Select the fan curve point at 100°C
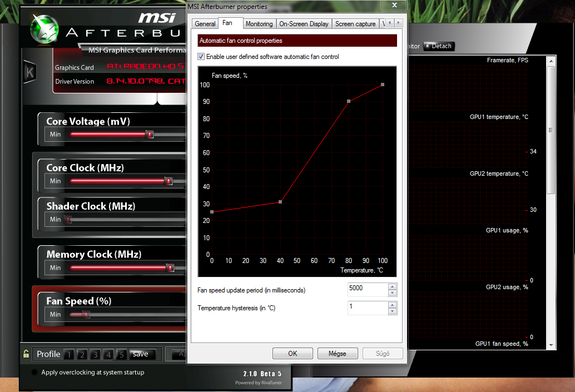The image size is (575, 392). 383,85
